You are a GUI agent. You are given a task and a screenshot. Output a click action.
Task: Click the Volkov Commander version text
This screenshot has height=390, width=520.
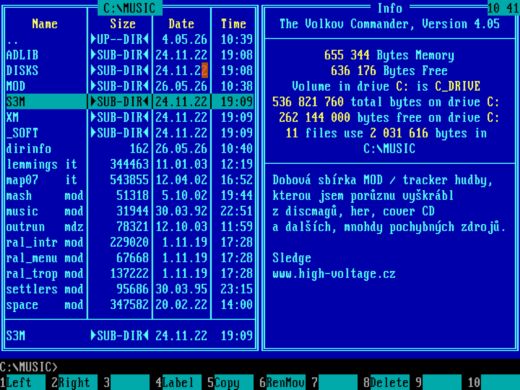[389, 24]
